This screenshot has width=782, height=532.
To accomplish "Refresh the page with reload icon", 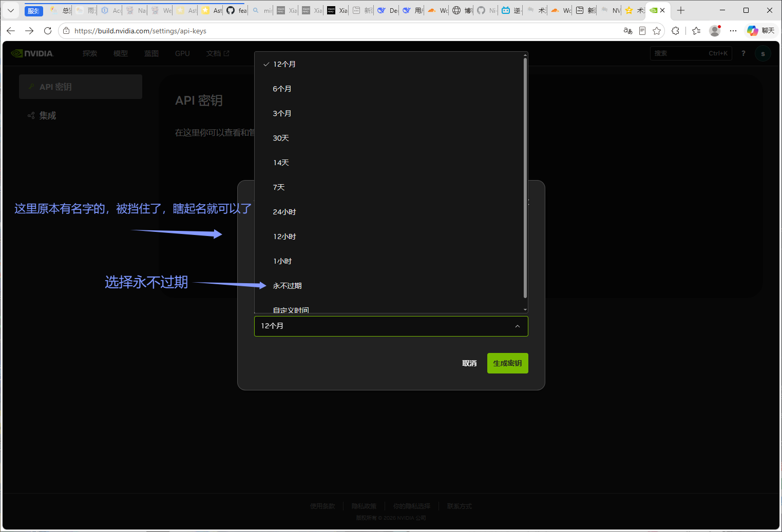I will (x=48, y=31).
